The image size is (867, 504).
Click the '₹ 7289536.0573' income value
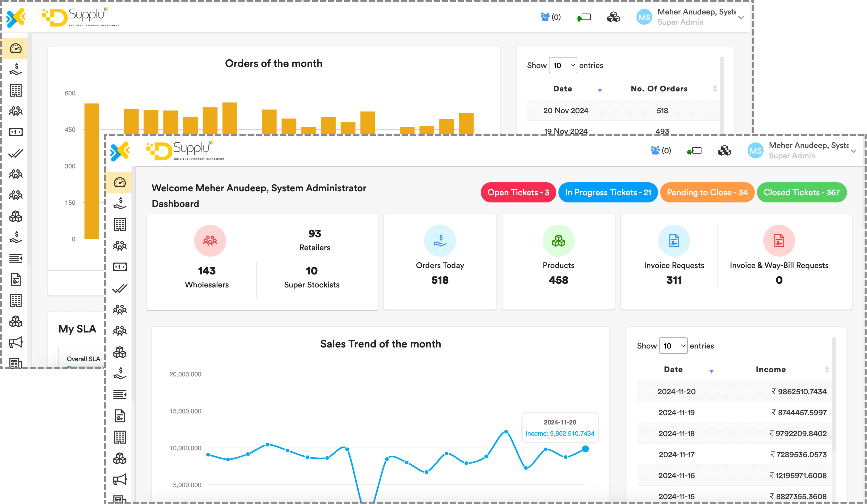798,455
